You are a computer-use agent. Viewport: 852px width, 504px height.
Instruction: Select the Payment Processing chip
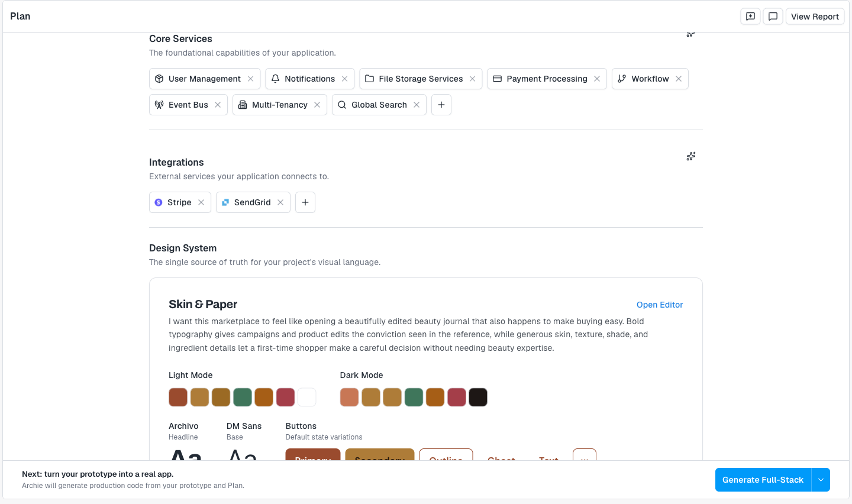[547, 79]
